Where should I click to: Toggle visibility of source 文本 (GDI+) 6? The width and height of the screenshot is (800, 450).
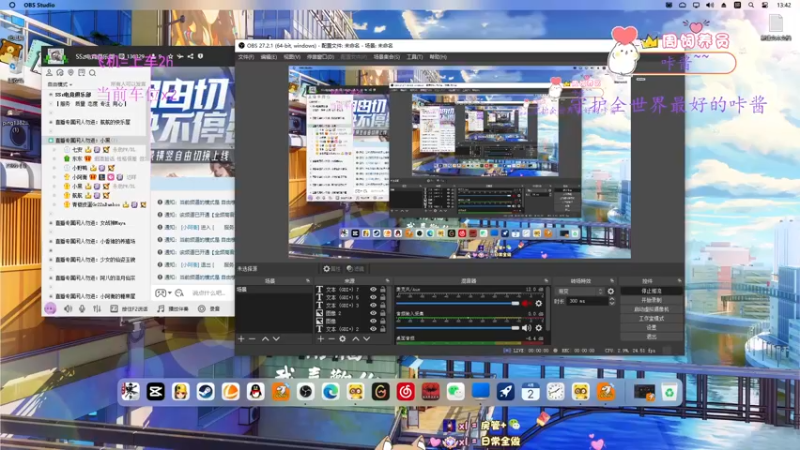[x=373, y=297]
